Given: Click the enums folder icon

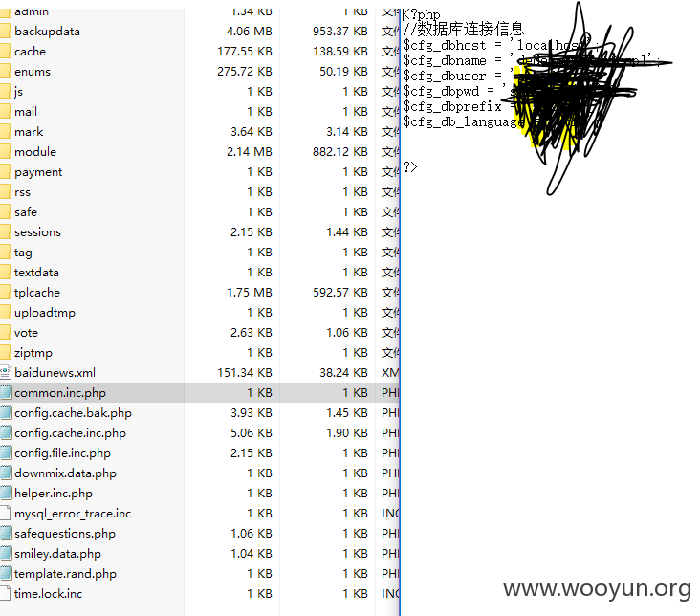Looking at the screenshot, I should pos(5,72).
